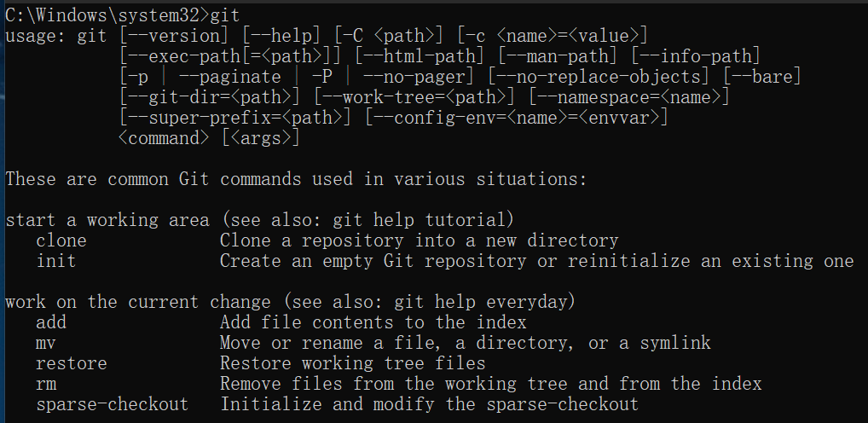Click the '[<args>]' placeholder text
Viewport: 868px width, 423px height.
(261, 138)
